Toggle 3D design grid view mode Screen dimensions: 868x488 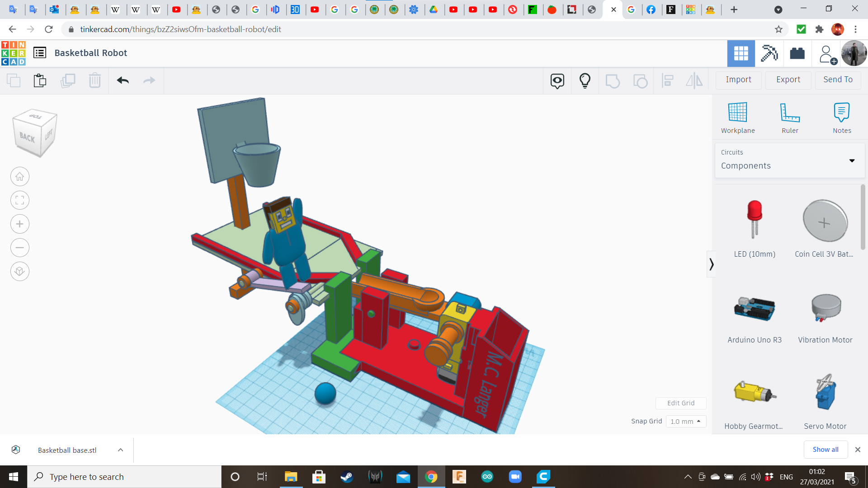click(x=741, y=53)
